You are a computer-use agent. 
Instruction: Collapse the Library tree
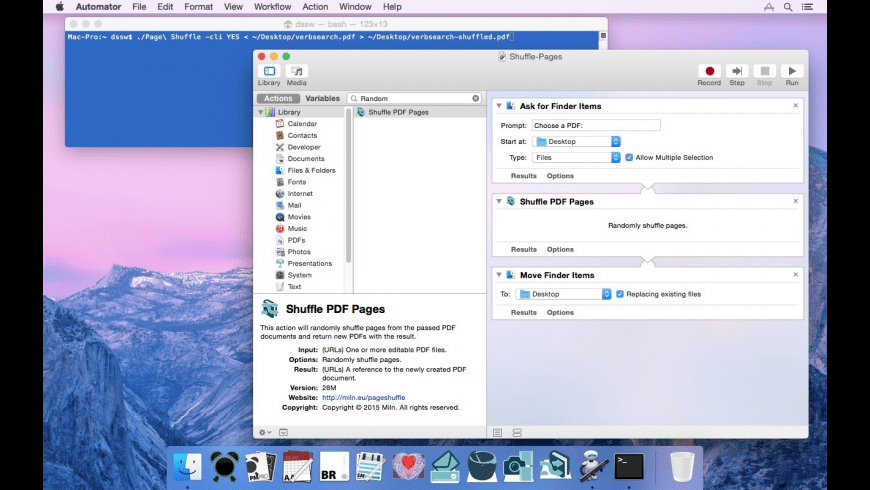(260, 112)
